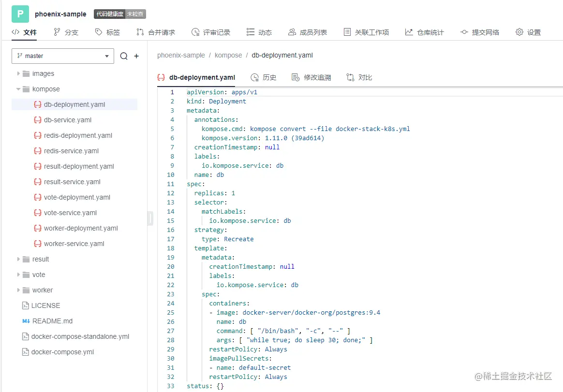Open the LICENSE file

(x=45, y=305)
